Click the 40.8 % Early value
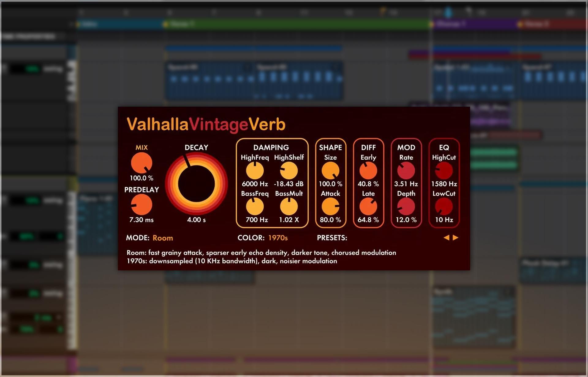 [368, 184]
